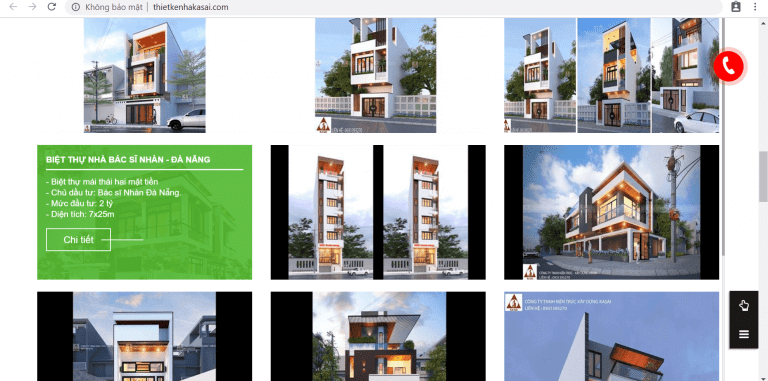Image resolution: width=768 pixels, height=381 pixels.
Task: Reload the page with refresh icon
Action: pyautogui.click(x=51, y=7)
